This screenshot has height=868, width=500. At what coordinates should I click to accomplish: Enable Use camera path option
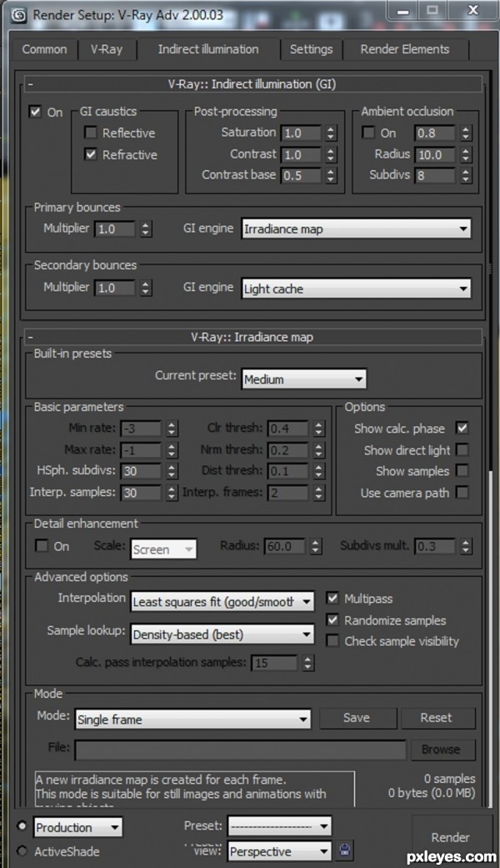[x=462, y=492]
